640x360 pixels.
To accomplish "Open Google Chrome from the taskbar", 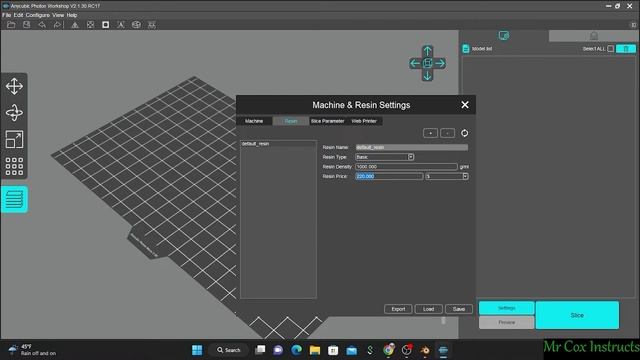I will coord(389,350).
